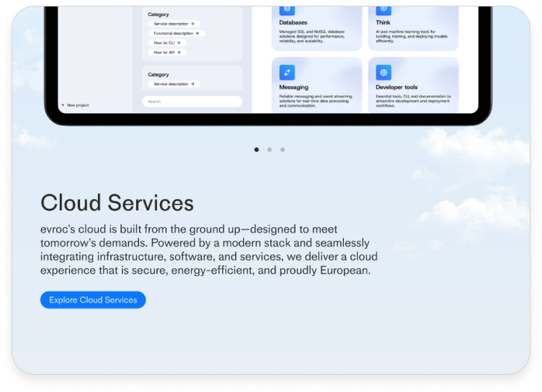Click the Explore Cloud Services button
Viewport: 542px width, 392px height.
click(93, 300)
